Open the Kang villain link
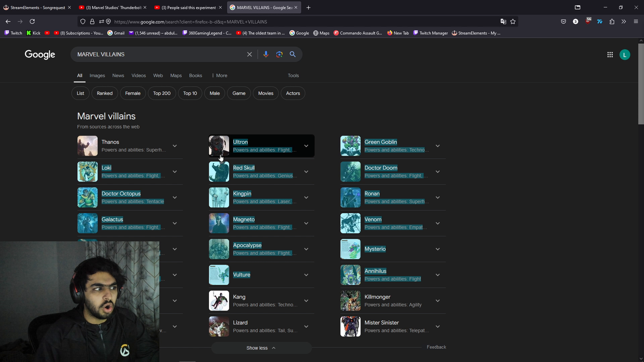644x362 pixels. pyautogui.click(x=239, y=297)
